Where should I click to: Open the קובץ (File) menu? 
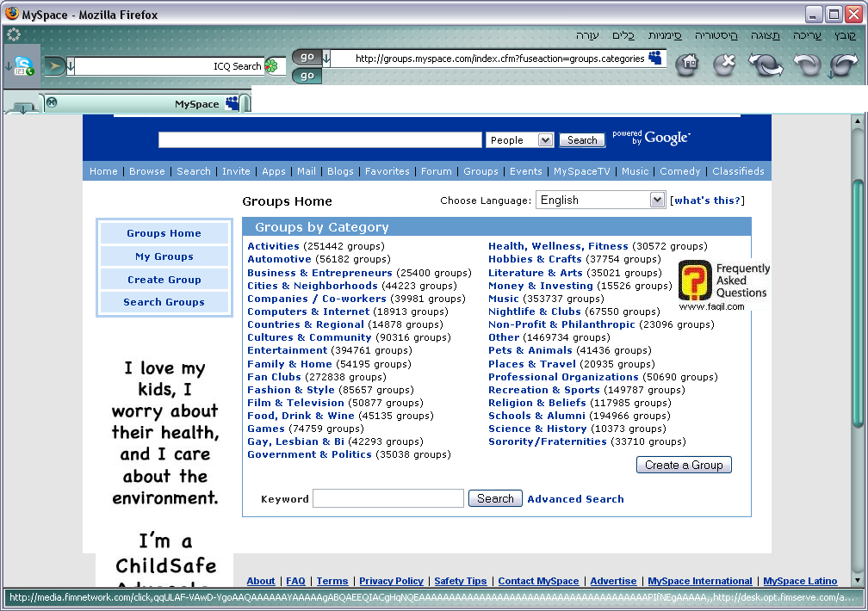845,35
